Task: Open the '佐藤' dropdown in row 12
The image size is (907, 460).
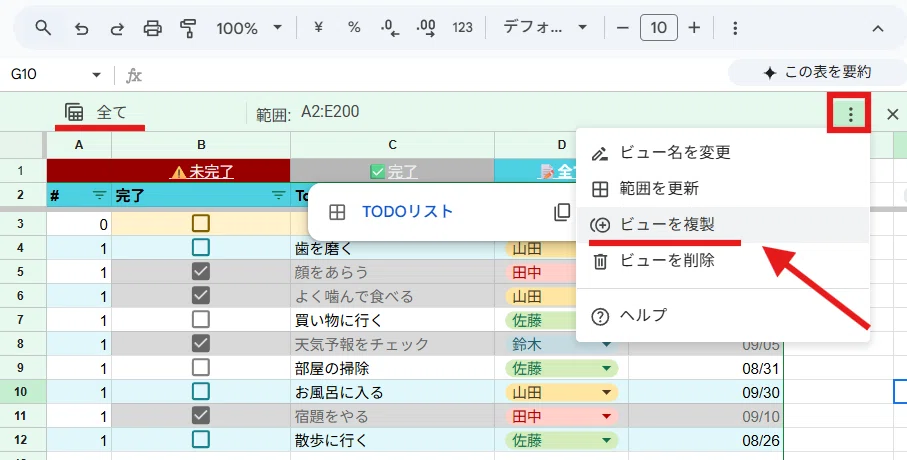Action: coord(606,440)
